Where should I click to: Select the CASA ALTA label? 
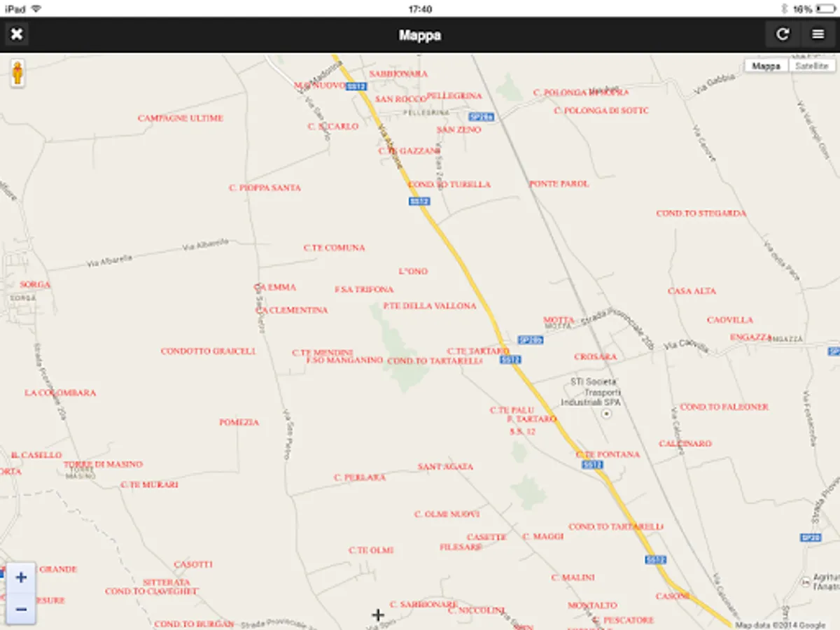click(x=692, y=291)
